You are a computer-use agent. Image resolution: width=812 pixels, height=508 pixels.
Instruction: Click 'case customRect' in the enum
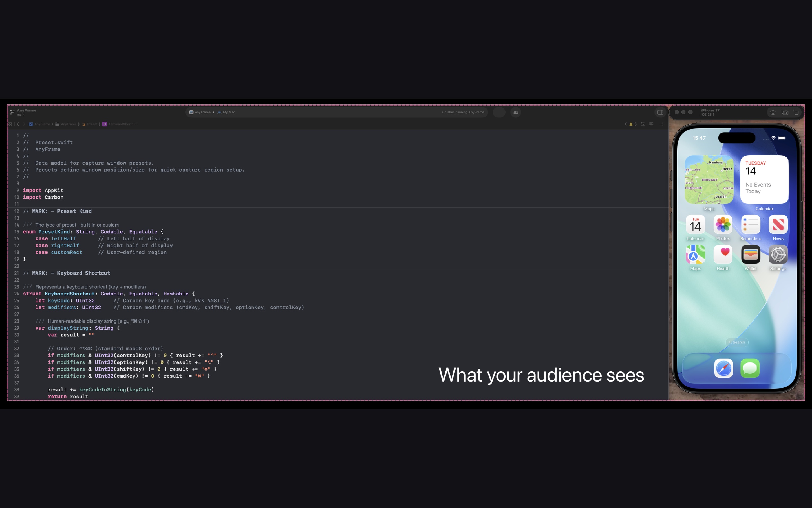tap(59, 252)
